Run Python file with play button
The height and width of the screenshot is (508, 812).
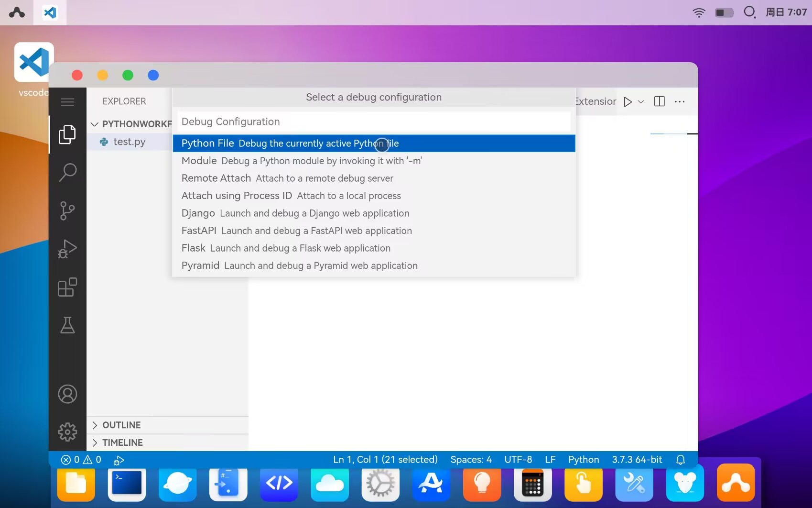coord(628,101)
